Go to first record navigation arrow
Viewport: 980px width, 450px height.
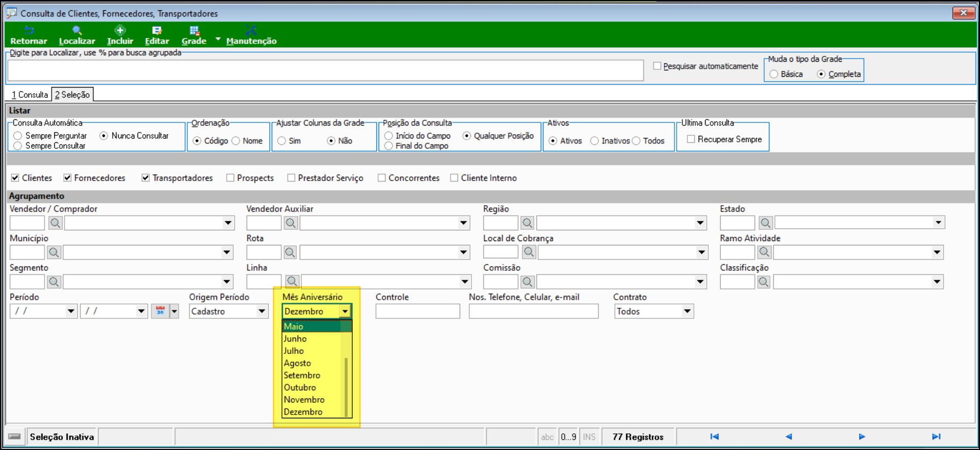point(714,437)
